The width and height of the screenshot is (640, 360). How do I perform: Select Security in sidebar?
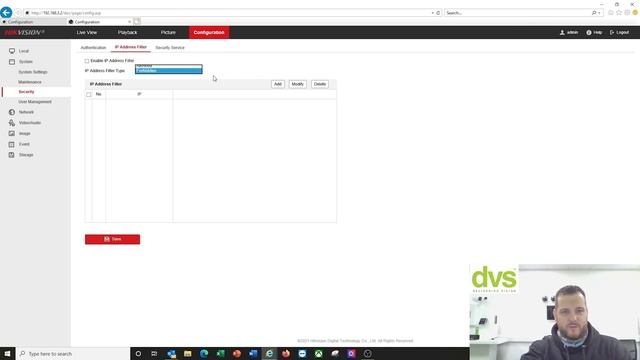pos(26,92)
